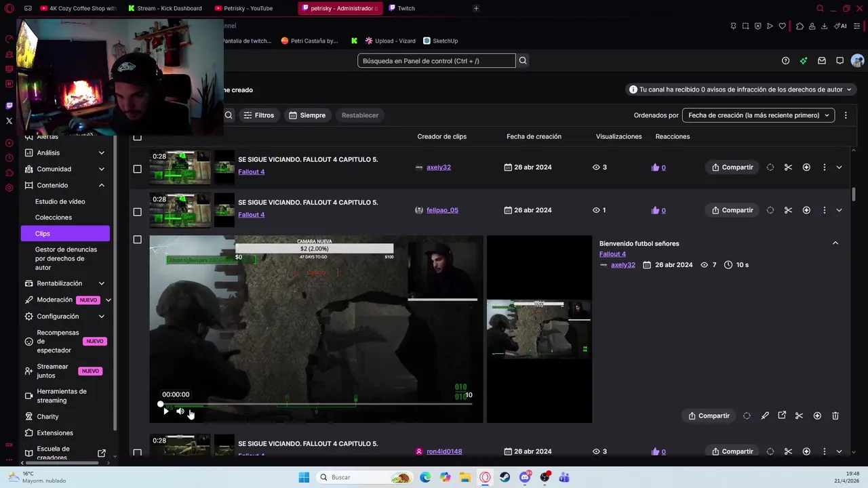Click the search icon next to the dashboard search field
The image size is (868, 488).
(x=523, y=60)
